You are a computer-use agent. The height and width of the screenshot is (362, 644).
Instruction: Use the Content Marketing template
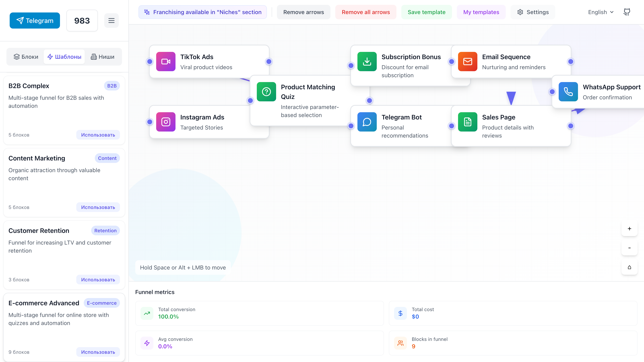click(x=98, y=207)
